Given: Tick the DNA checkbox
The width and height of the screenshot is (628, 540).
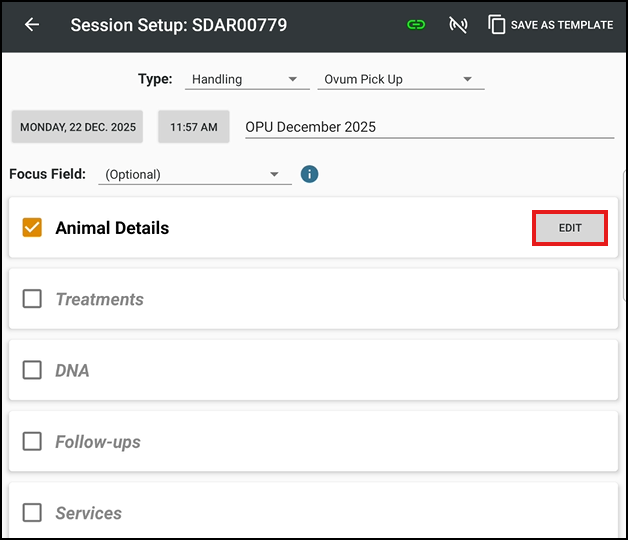Looking at the screenshot, I should point(32,370).
